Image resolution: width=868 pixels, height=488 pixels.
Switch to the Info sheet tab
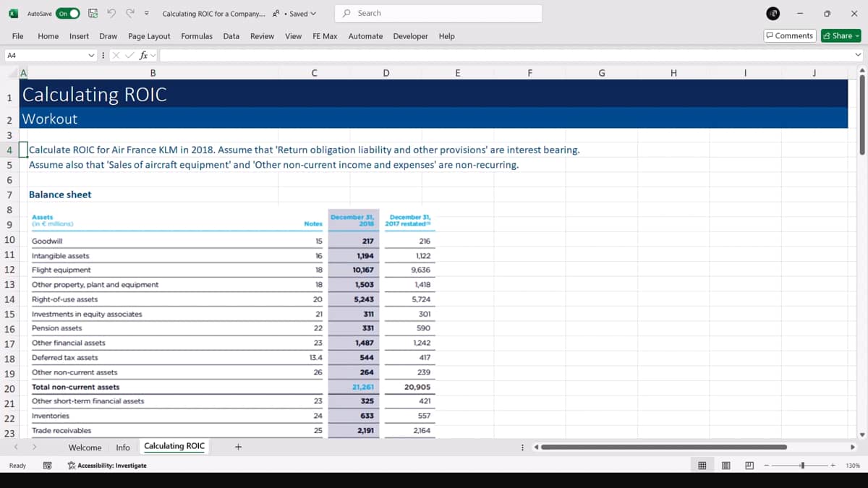point(123,448)
